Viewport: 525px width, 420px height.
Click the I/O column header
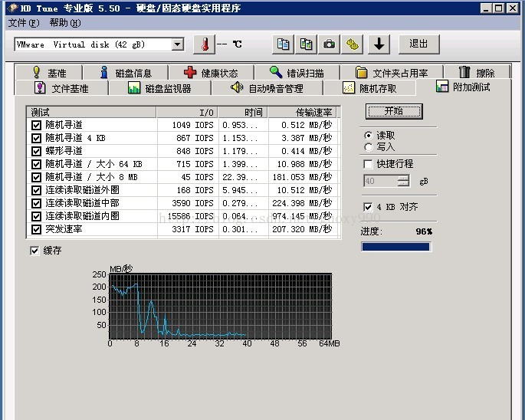(x=187, y=112)
